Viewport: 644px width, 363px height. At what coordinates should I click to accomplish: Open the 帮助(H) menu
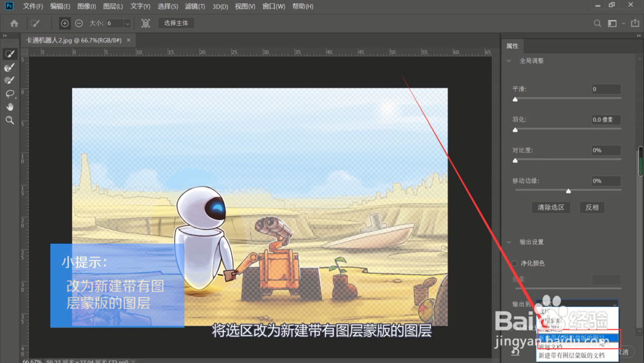(x=303, y=6)
